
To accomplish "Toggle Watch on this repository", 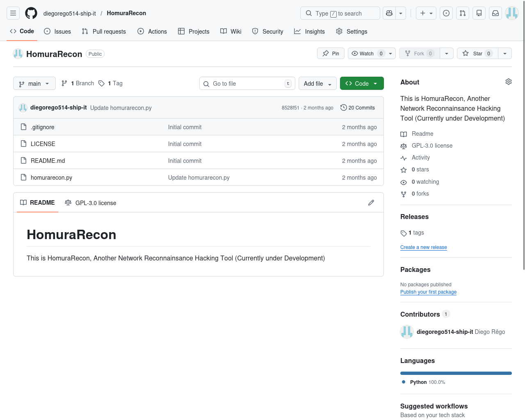I will point(366,54).
